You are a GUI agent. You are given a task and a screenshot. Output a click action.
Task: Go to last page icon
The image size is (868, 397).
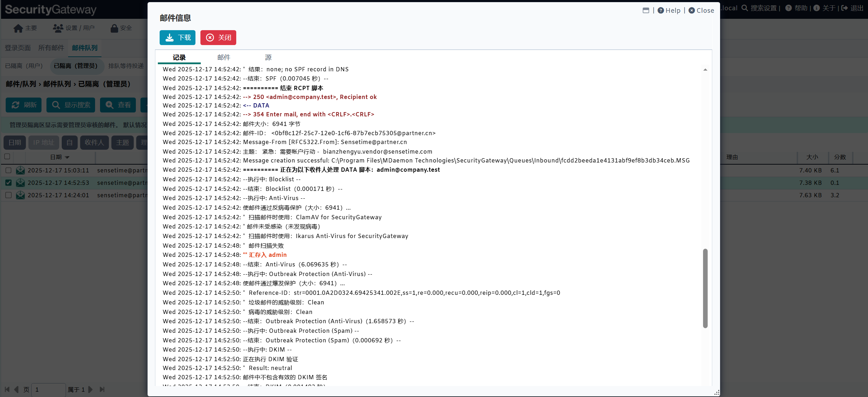[x=102, y=390]
